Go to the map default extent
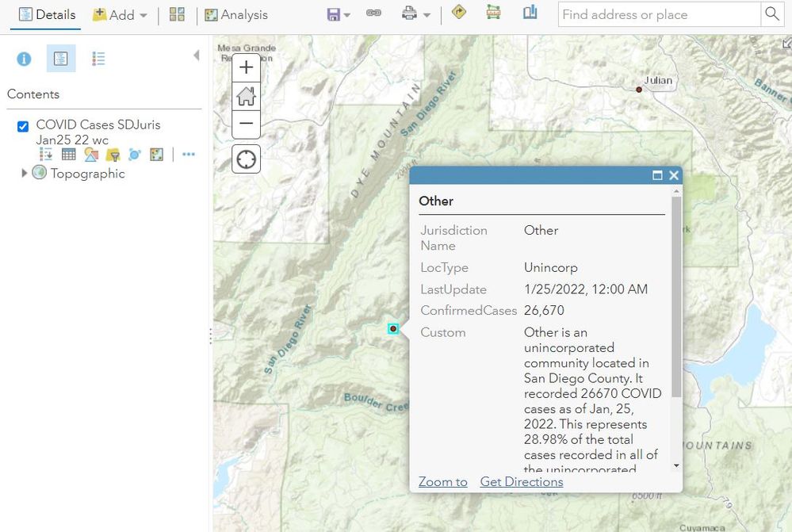Image resolution: width=792 pixels, height=532 pixels. 246,96
